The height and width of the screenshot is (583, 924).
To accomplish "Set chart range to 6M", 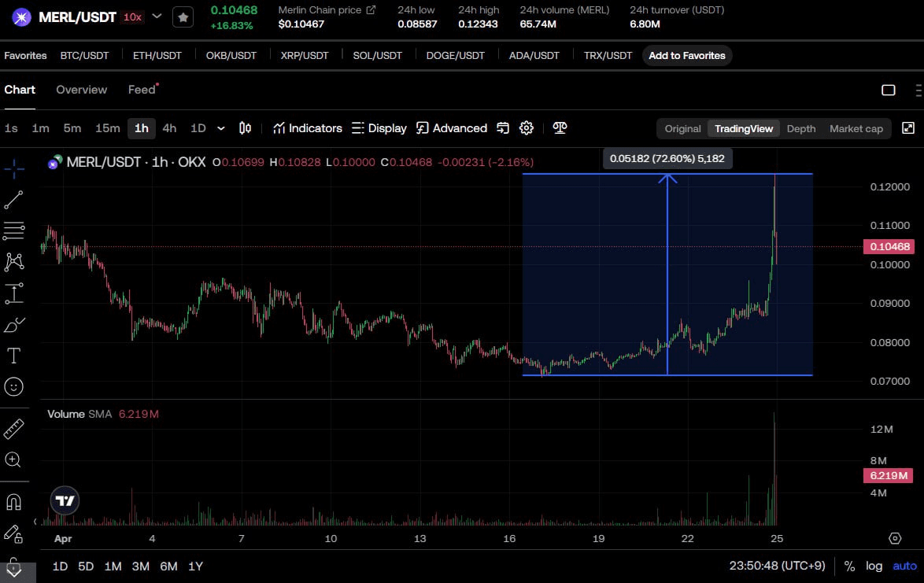I will pyautogui.click(x=168, y=566).
